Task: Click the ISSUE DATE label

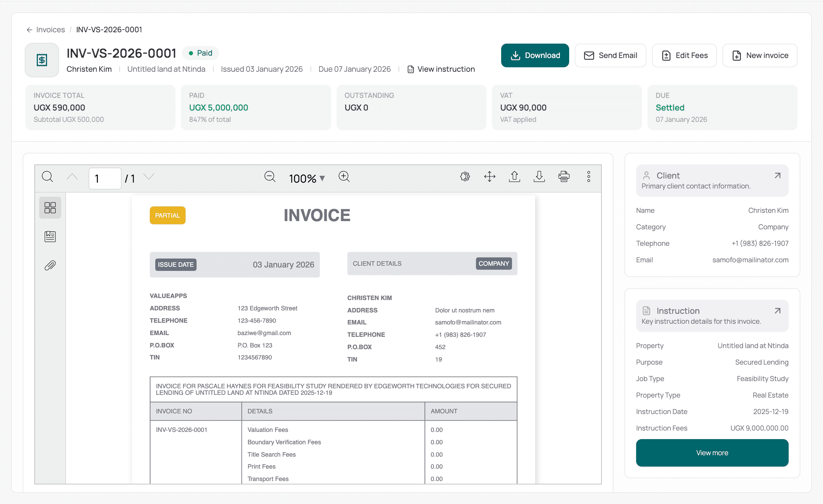Action: coord(176,265)
